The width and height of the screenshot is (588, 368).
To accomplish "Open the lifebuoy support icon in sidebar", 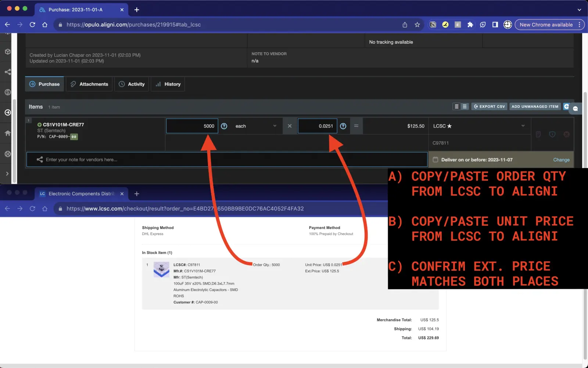I will pos(7,154).
